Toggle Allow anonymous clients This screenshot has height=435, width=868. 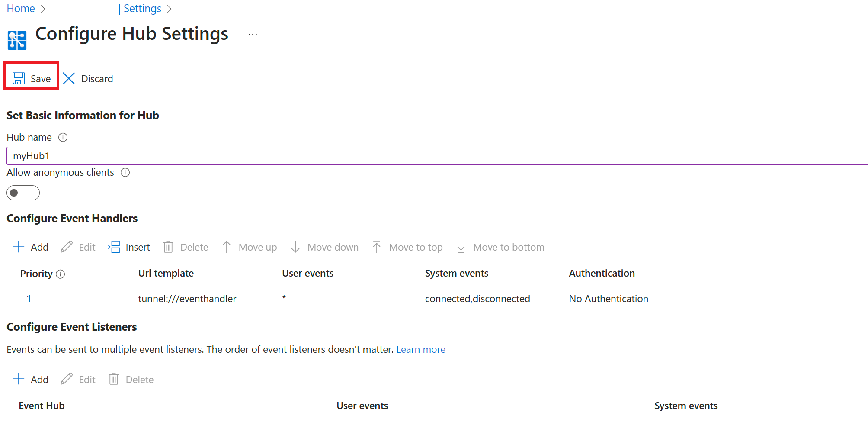pos(23,193)
